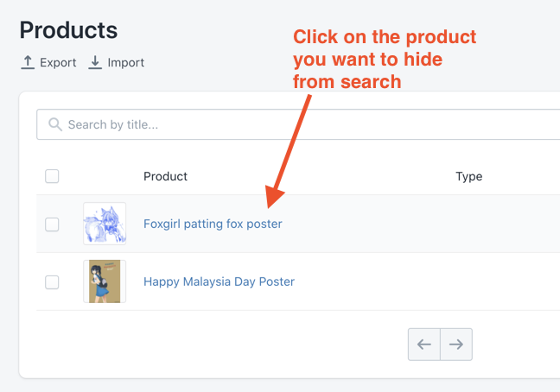Click the Products page heading
The width and height of the screenshot is (560, 392).
68,30
